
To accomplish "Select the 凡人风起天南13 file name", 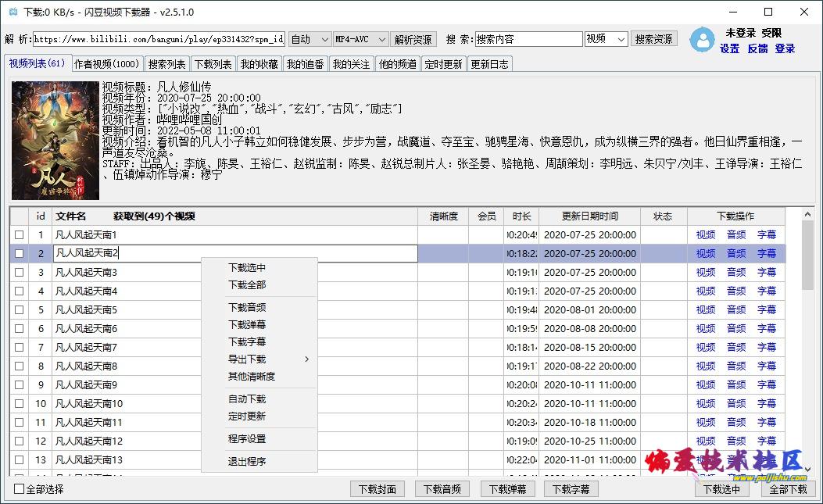I will coord(88,460).
